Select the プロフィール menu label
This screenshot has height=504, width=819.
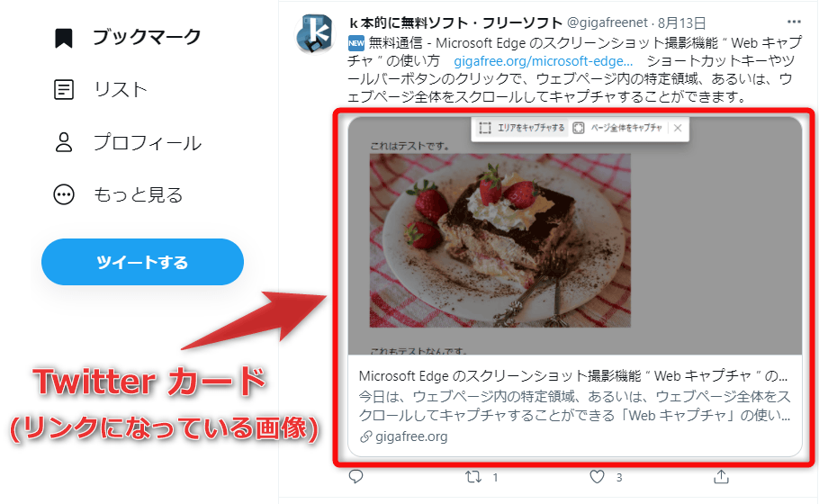148,142
